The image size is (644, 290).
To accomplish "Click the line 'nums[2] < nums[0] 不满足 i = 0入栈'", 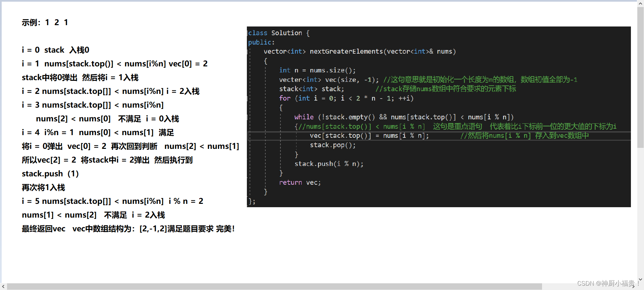I will tap(107, 119).
